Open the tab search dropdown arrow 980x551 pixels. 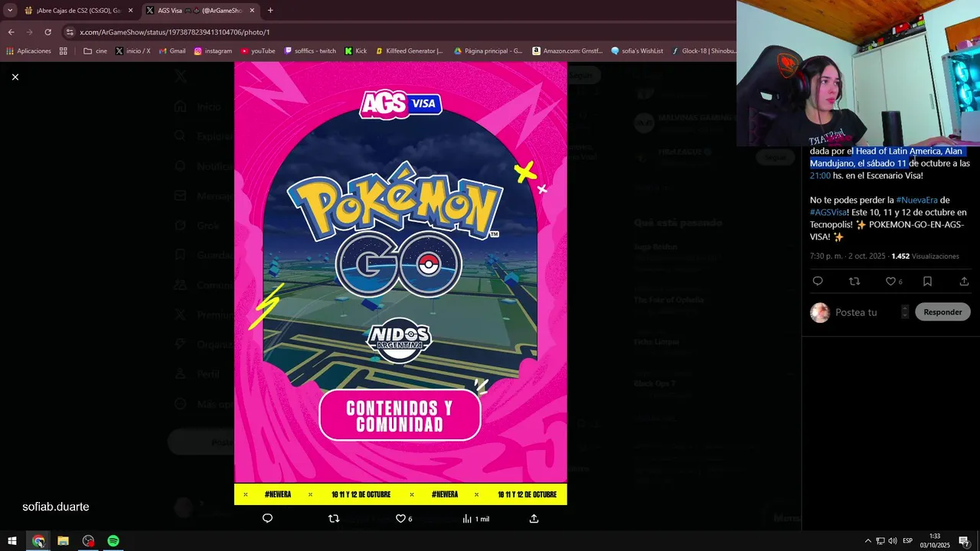point(10,10)
